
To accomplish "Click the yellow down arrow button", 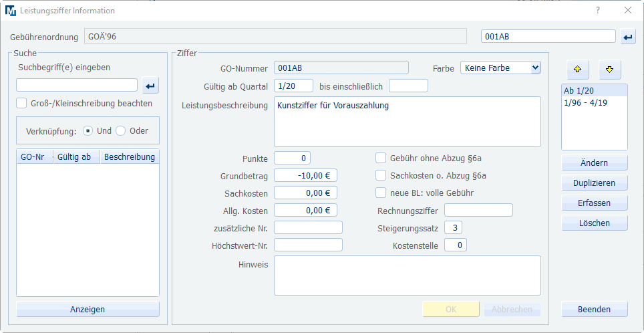I will 610,70.
